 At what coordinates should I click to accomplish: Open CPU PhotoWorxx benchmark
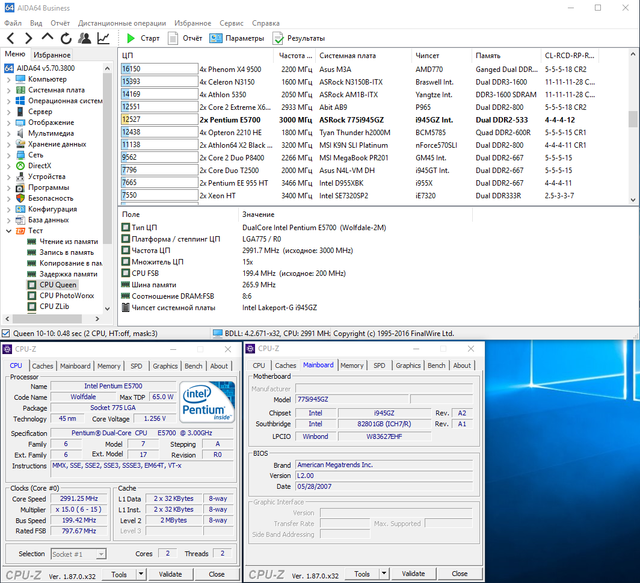pyautogui.click(x=67, y=296)
